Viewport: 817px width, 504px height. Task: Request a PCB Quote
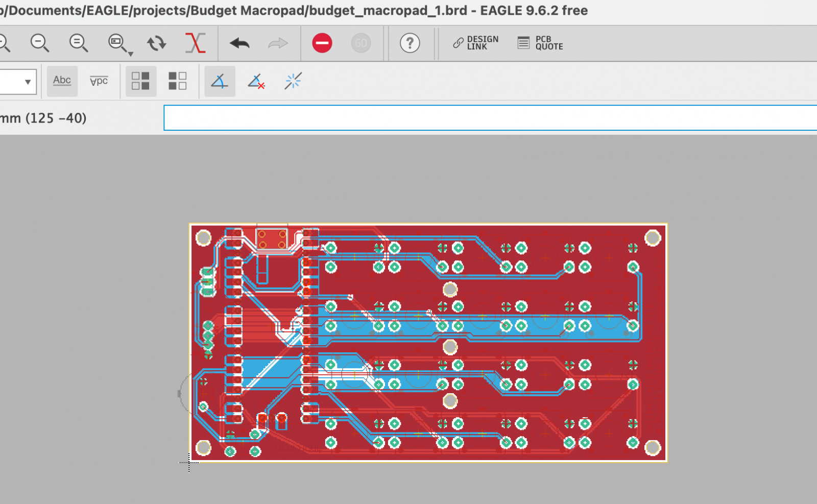pos(540,43)
